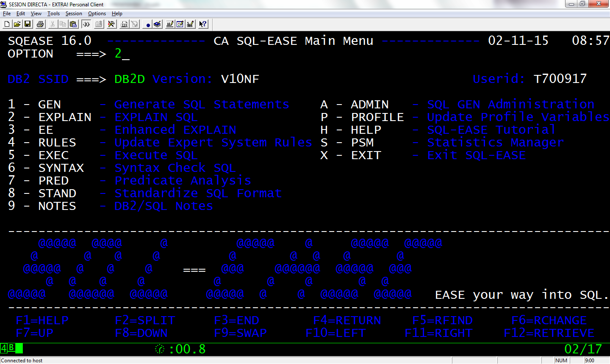Click F3=END function key label

click(x=236, y=320)
